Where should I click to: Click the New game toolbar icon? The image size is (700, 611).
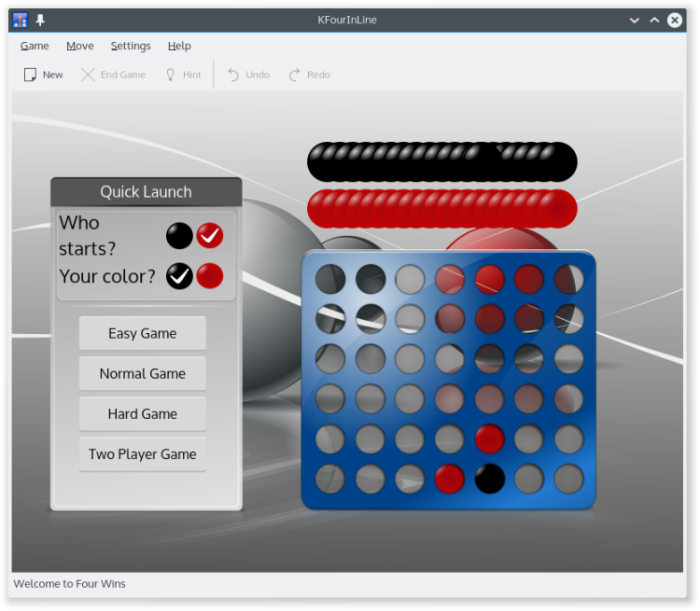30,75
